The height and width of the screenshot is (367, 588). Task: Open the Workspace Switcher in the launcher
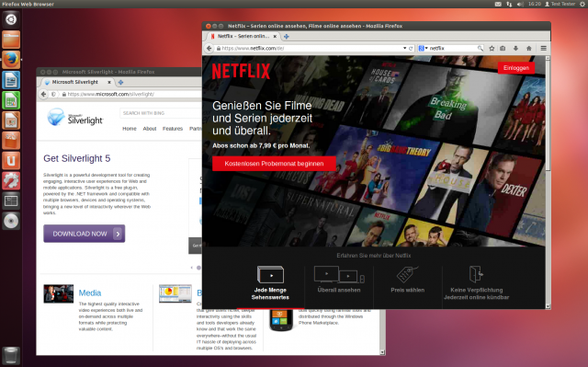click(x=11, y=201)
